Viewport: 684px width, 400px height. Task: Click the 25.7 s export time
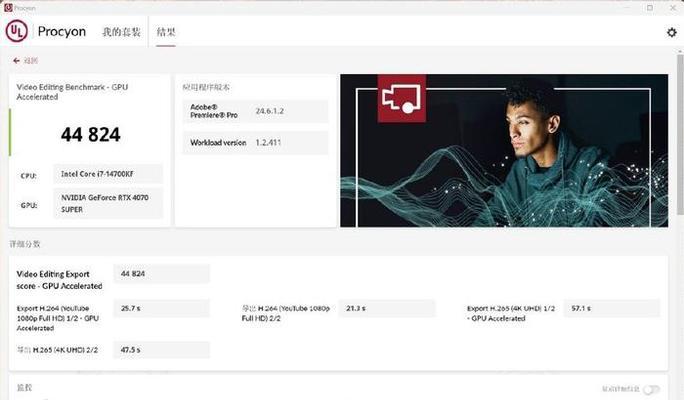click(x=161, y=308)
